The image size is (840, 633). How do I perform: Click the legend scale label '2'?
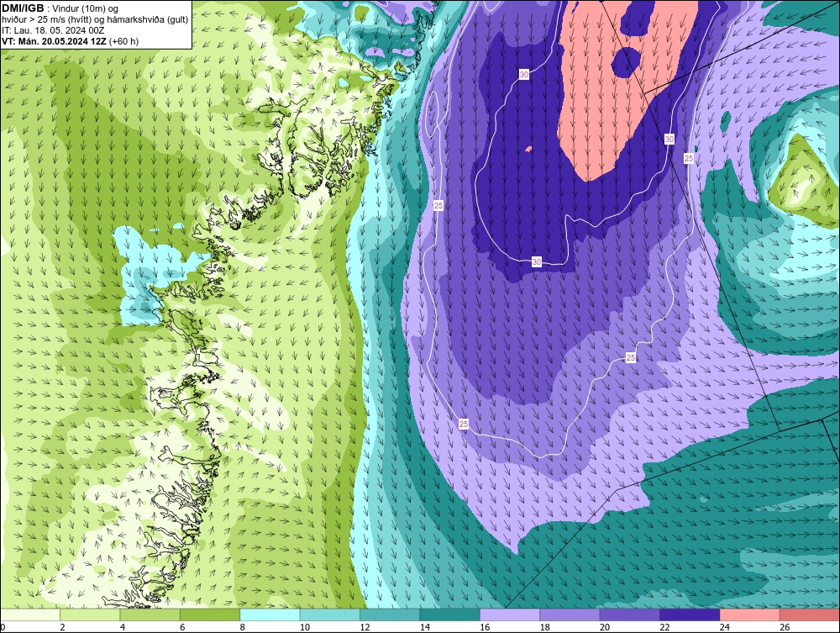tap(63, 627)
